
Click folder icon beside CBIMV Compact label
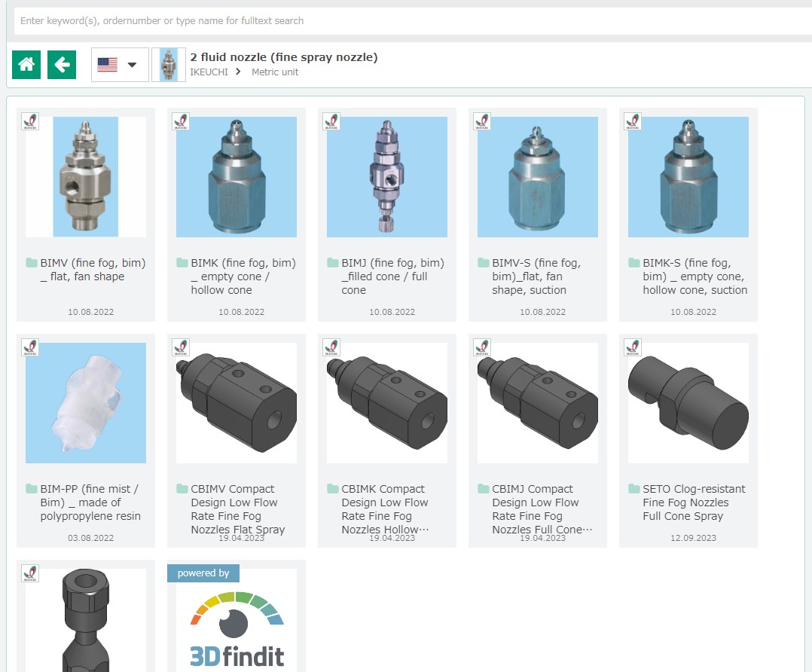pyautogui.click(x=182, y=489)
